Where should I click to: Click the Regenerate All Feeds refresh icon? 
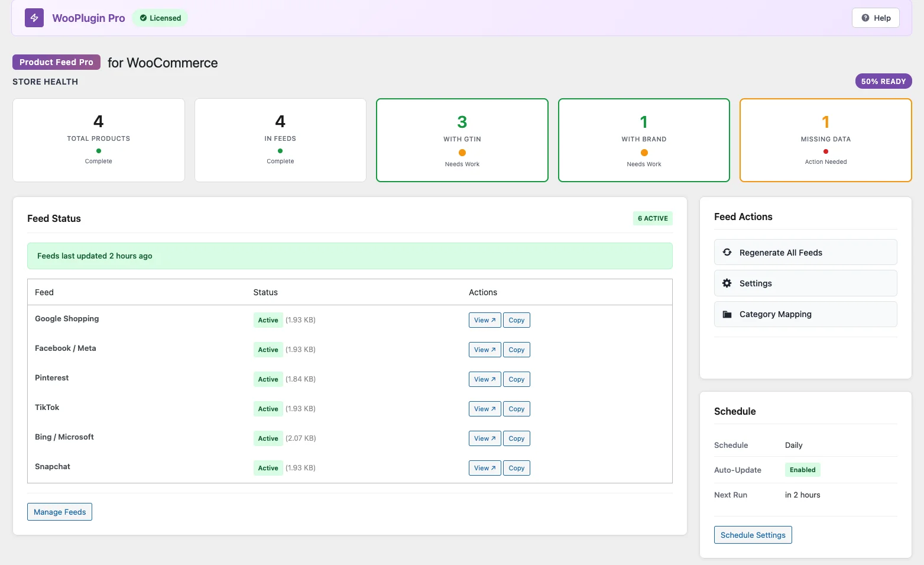[727, 252]
